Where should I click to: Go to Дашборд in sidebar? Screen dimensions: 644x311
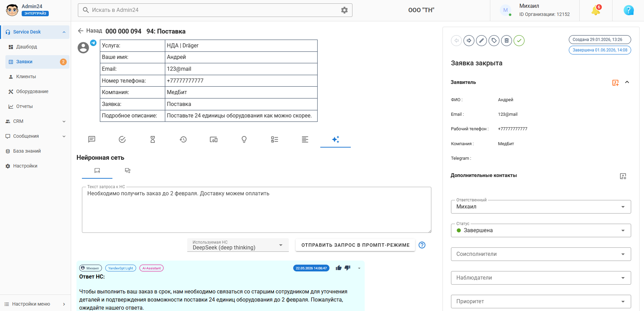(37, 47)
